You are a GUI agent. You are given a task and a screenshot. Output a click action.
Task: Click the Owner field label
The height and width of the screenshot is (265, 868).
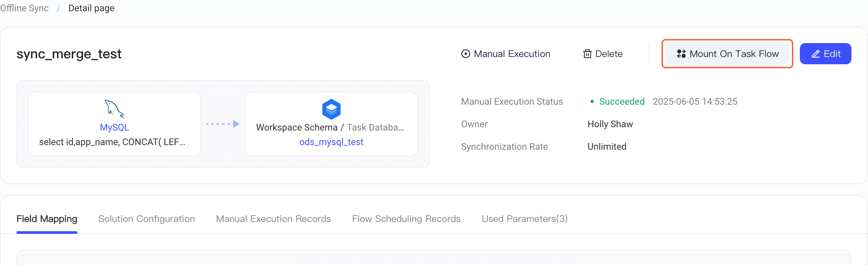(474, 124)
